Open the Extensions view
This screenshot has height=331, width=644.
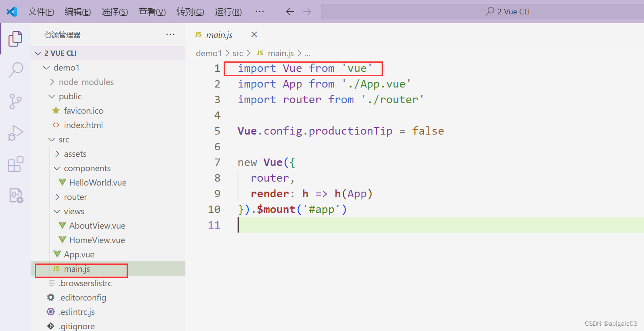click(15, 164)
